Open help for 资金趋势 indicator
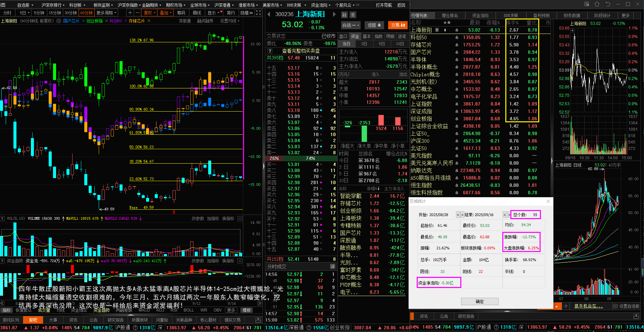This screenshot has height=332, width=644. (x=3, y=261)
